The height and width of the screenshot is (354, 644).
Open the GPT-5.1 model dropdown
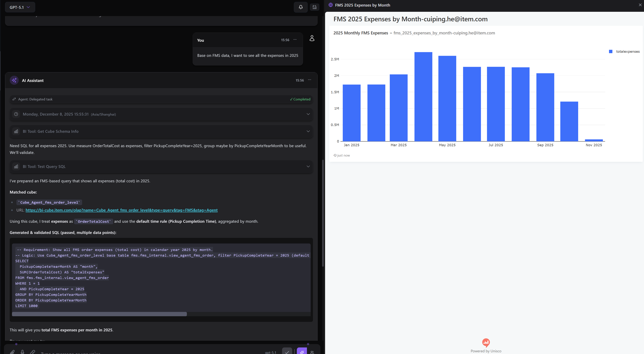coord(20,7)
